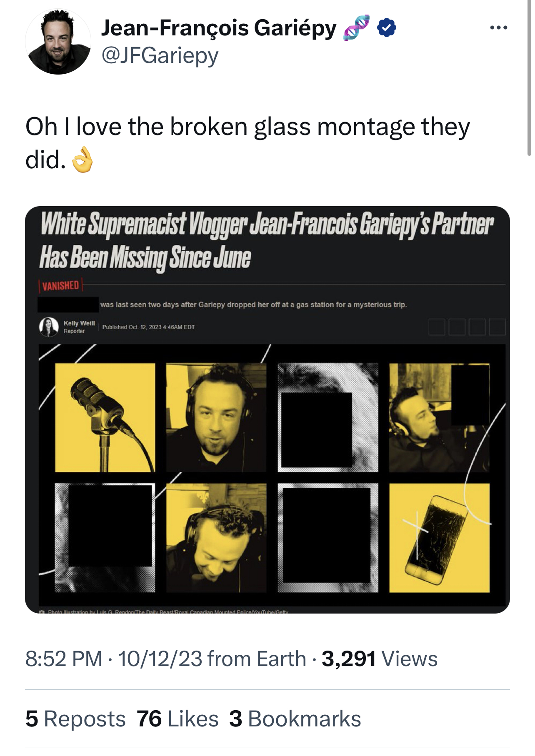Screen dimensions: 535x756
Task: Click the 8:52 PM timestamp
Action: (64, 659)
